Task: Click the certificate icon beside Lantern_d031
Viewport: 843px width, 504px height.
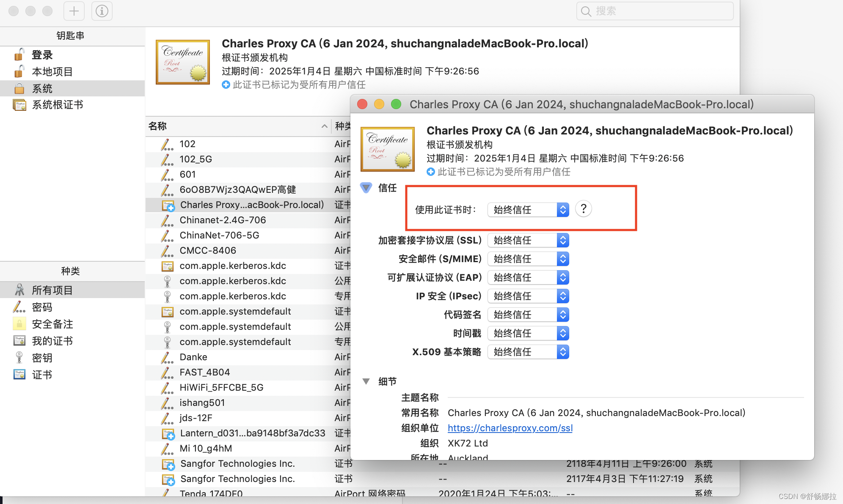Action: point(168,434)
